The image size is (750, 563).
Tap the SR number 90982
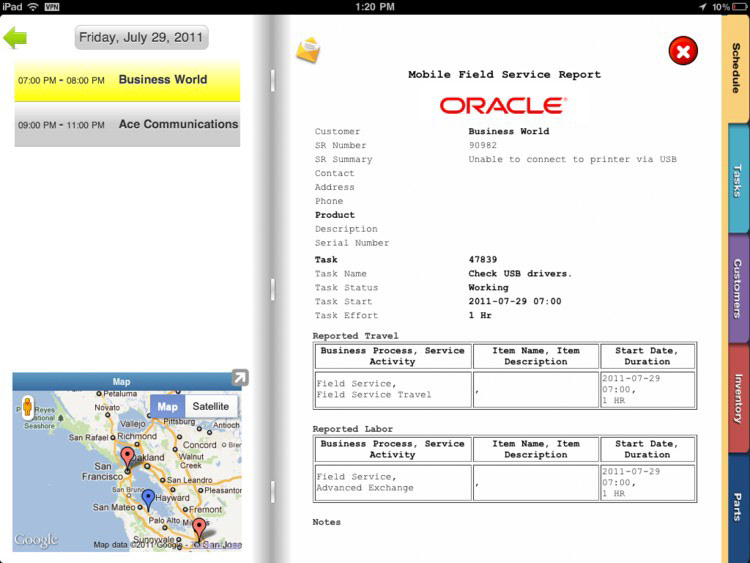click(x=483, y=145)
